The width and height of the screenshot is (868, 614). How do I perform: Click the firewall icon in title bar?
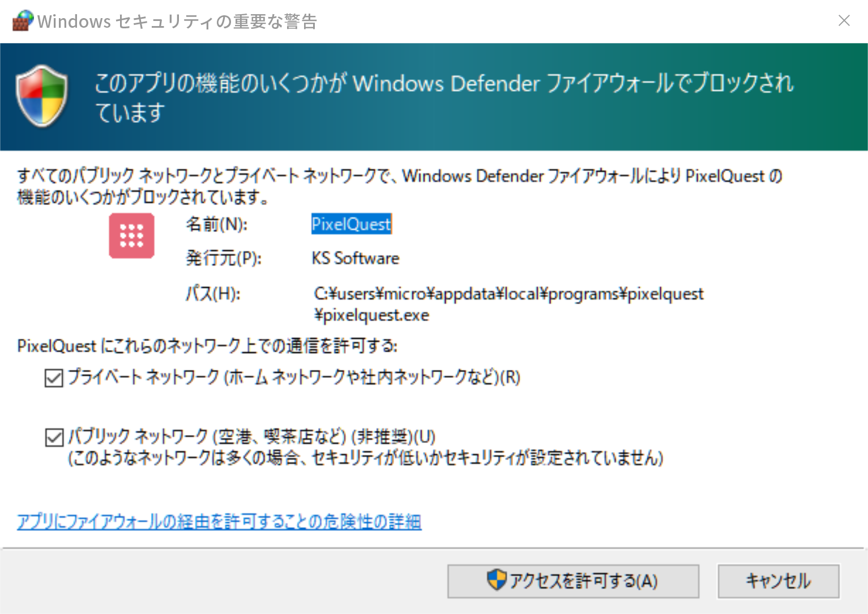(x=23, y=20)
